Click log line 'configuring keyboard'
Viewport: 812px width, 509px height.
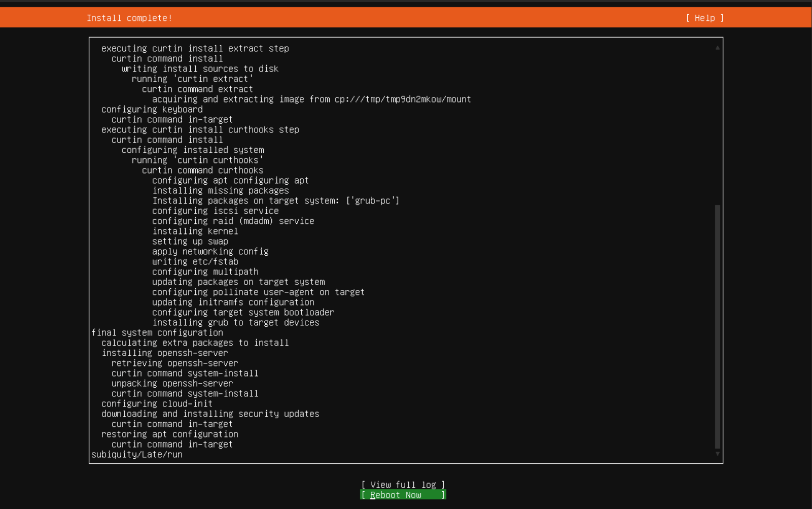pos(152,109)
